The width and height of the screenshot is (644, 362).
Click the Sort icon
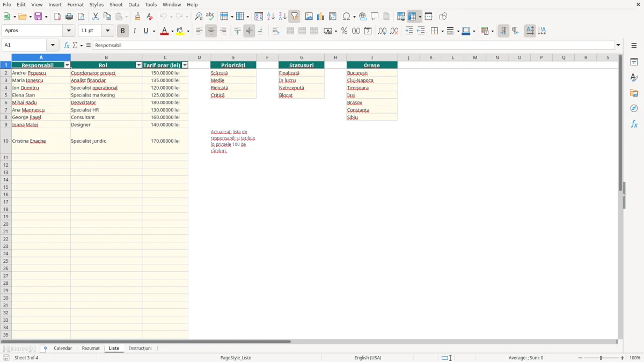259,17
